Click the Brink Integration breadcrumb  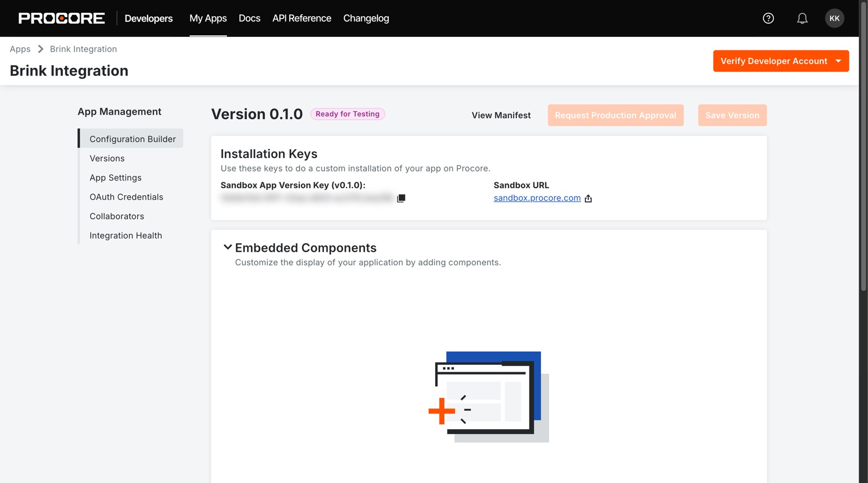click(x=84, y=49)
